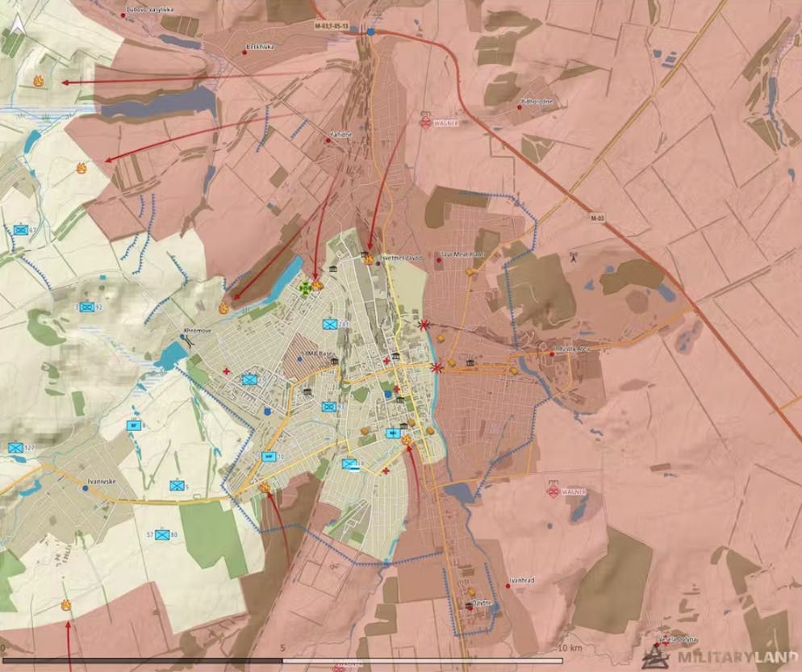Click the Berkhivka settlement label
The height and width of the screenshot is (672, 802).
[x=261, y=47]
